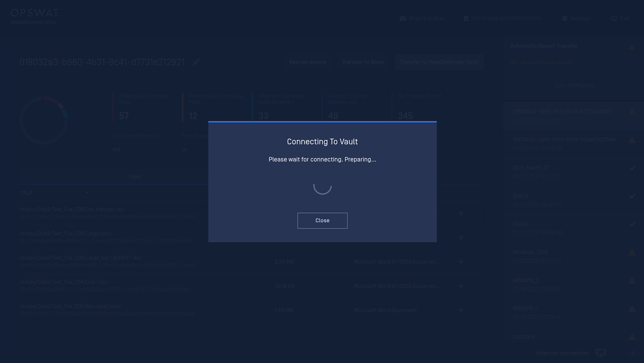644x363 pixels.
Task: Click the checkmark icon on Disk10 report
Action: (632, 224)
